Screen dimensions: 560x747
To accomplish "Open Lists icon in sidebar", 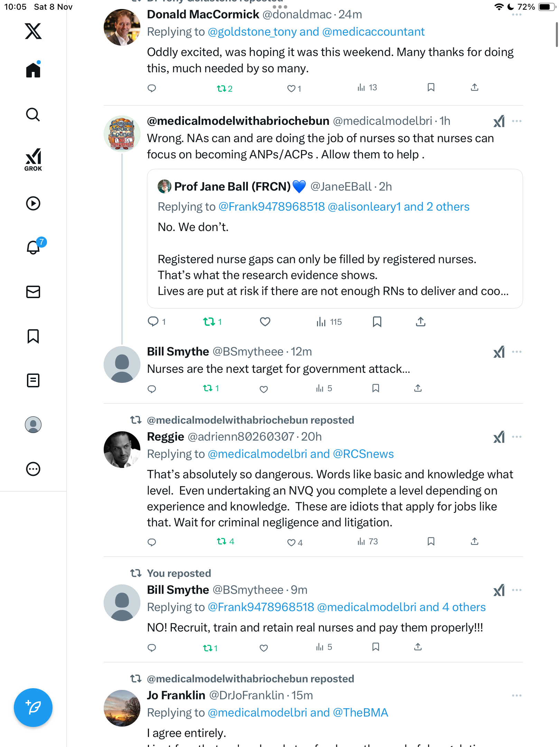I will point(33,380).
